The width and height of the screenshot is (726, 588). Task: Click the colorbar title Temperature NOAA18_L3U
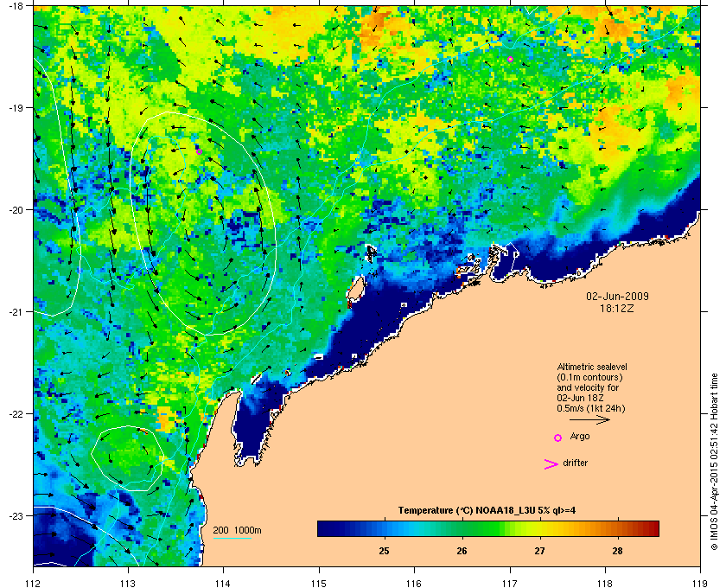pyautogui.click(x=487, y=511)
